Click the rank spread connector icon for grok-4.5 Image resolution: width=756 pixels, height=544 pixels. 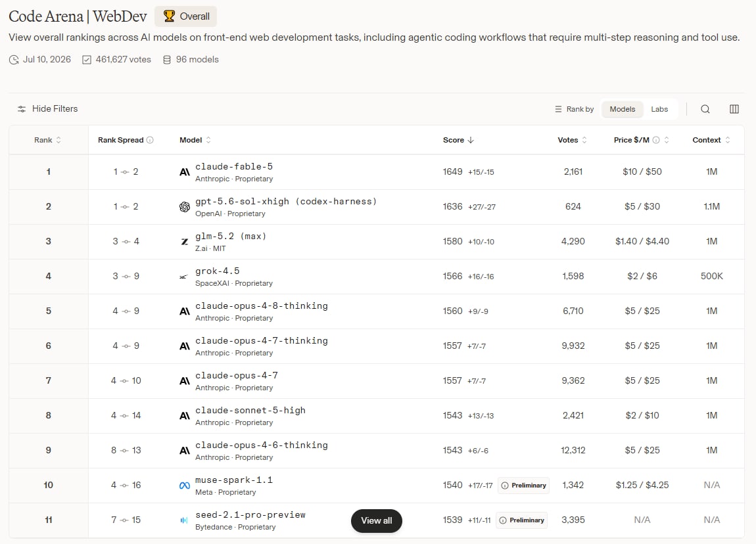pos(126,277)
